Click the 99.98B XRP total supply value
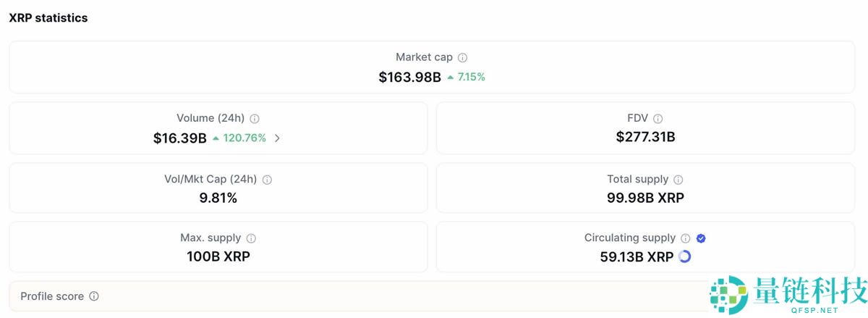The height and width of the screenshot is (318, 868). [x=645, y=198]
